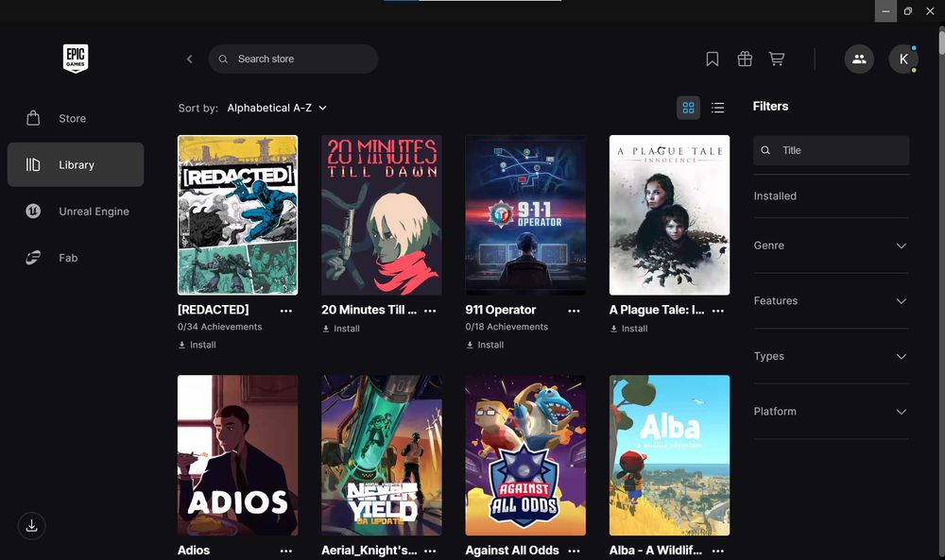Viewport: 945px width, 560px height.
Task: Click the Fab logo icon
Action: [33, 258]
